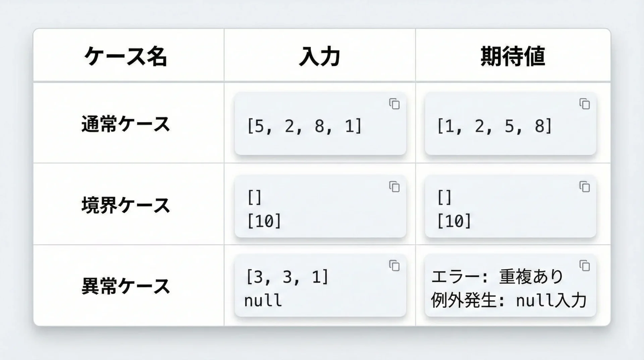
Task: Copy the 境界ケース expected value block
Action: pyautogui.click(x=585, y=187)
